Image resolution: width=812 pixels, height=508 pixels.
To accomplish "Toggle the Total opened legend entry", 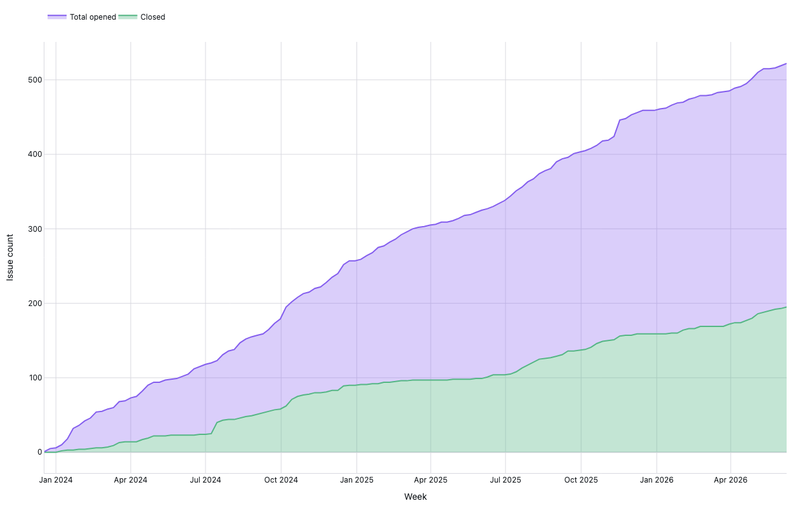I will [82, 17].
